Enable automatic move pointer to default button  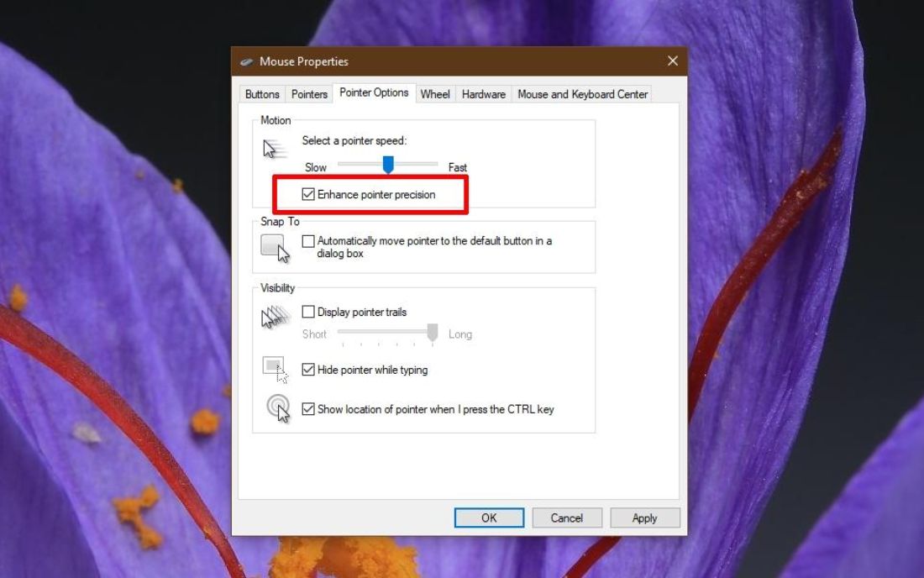point(308,241)
